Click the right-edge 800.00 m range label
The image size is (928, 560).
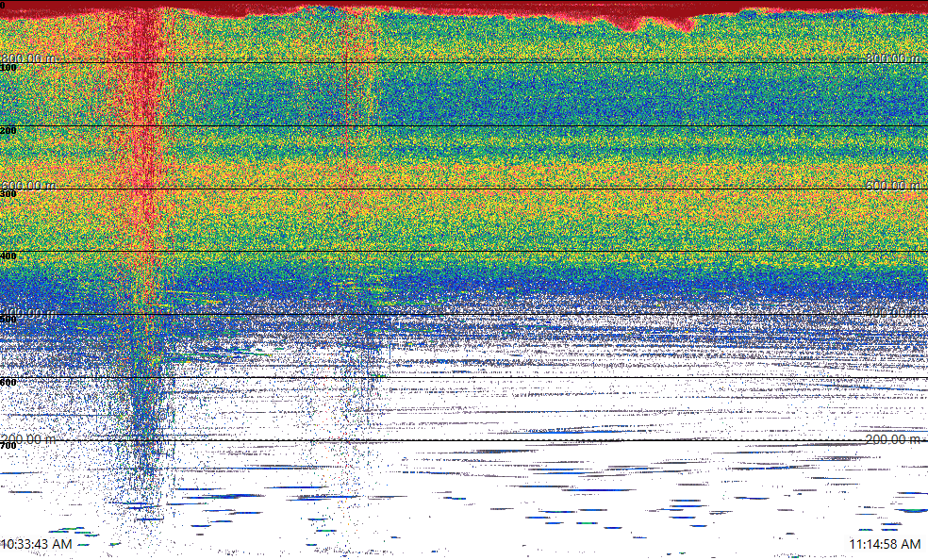pos(894,58)
